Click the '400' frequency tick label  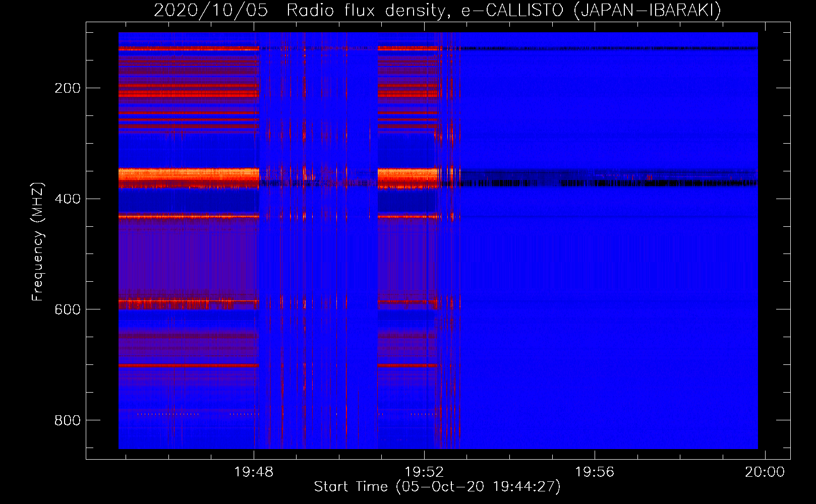click(68, 199)
